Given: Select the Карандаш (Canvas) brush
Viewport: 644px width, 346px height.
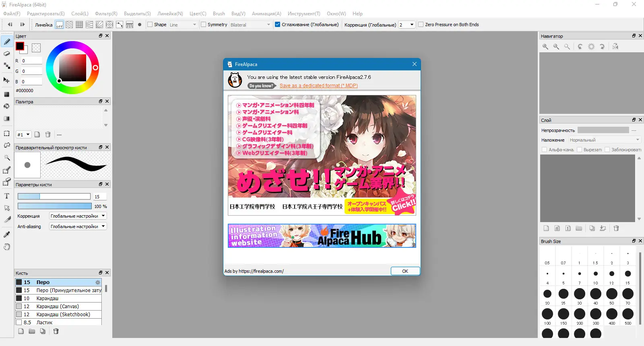Looking at the screenshot, I should coord(58,307).
